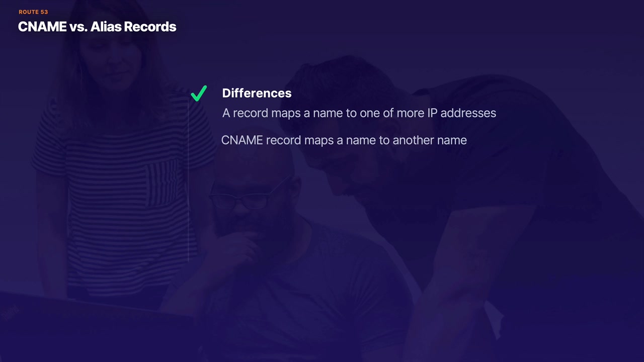This screenshot has height=362, width=644.
Task: Click the word CNAME in the second bullet
Action: (242, 140)
